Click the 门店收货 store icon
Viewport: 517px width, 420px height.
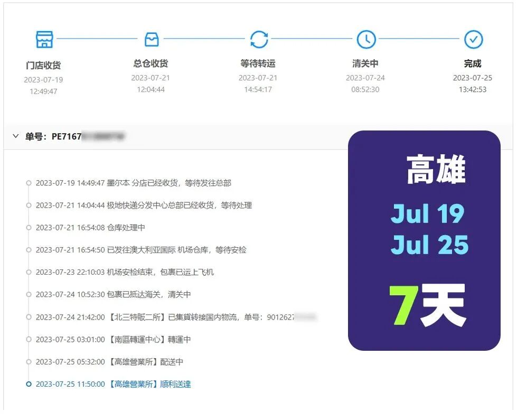(x=44, y=39)
